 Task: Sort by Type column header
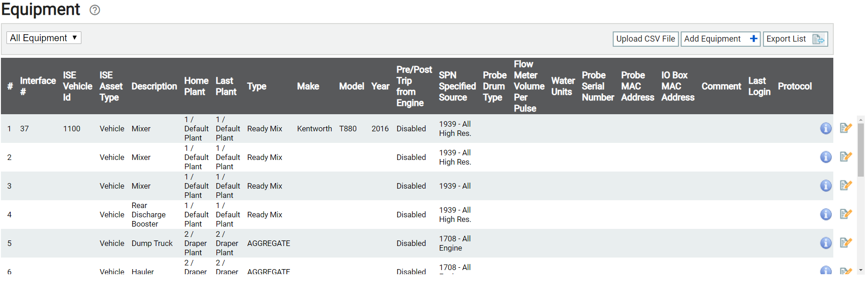pos(257,86)
